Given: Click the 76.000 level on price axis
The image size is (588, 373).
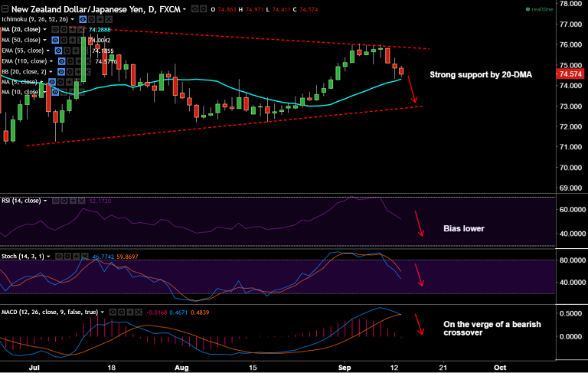Looking at the screenshot, I should tap(570, 44).
